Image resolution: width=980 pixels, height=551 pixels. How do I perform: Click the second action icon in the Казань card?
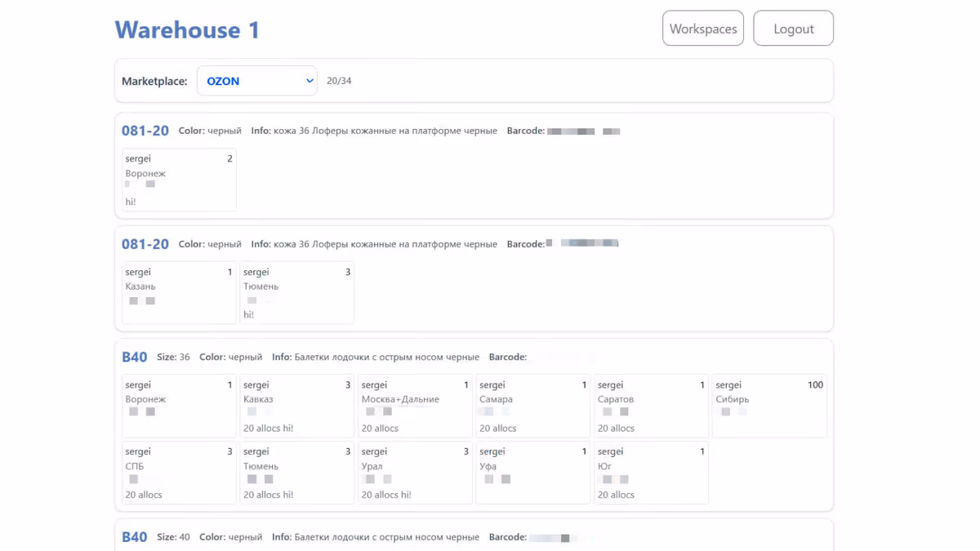pyautogui.click(x=149, y=300)
